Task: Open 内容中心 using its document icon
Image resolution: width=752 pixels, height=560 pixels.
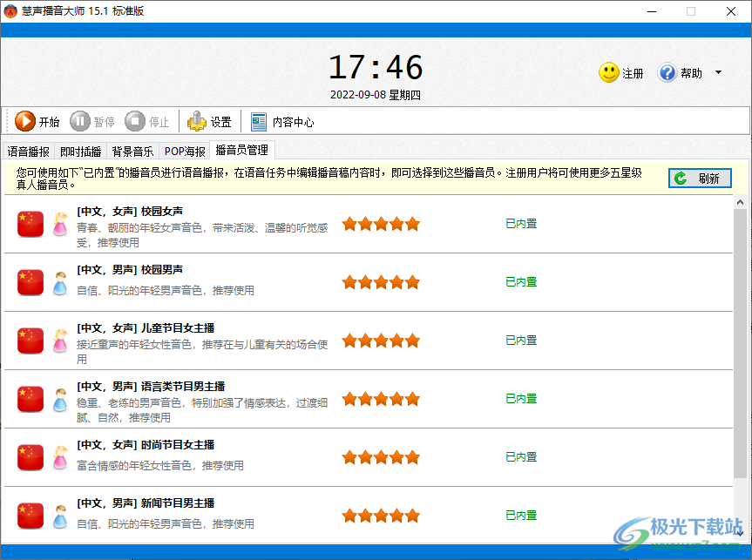Action: pos(258,121)
